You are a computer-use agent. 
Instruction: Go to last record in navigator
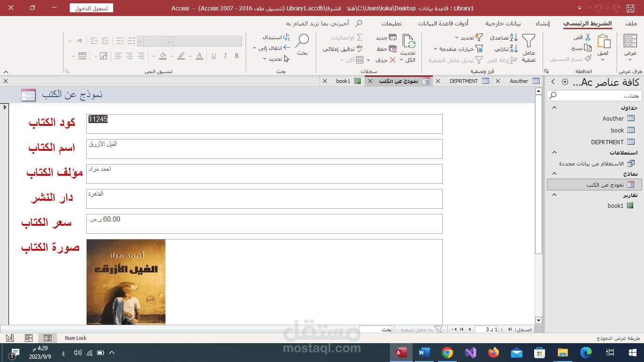[x=462, y=329]
